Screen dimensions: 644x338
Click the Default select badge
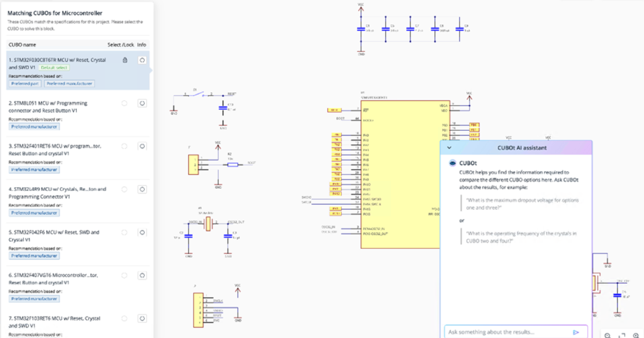pos(54,68)
